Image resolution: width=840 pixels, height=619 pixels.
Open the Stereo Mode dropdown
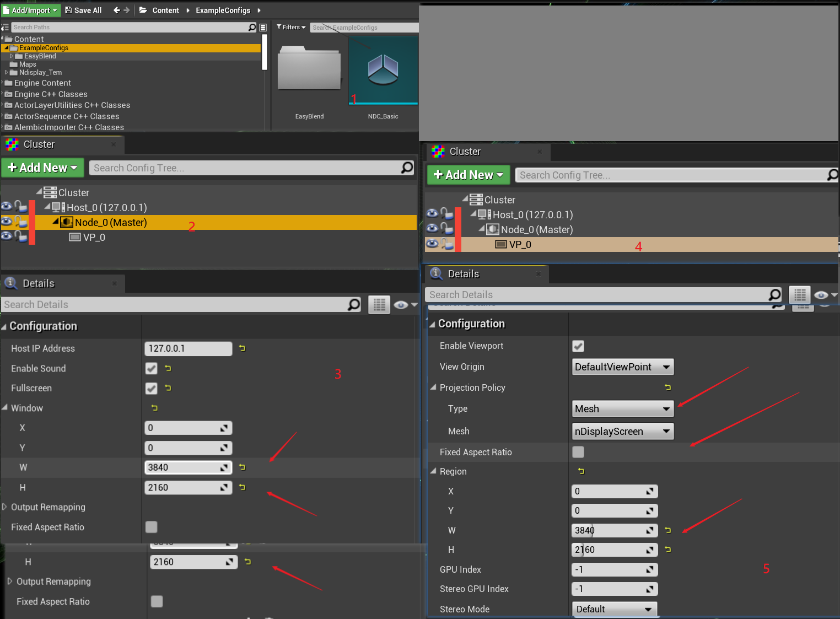pyautogui.click(x=615, y=609)
